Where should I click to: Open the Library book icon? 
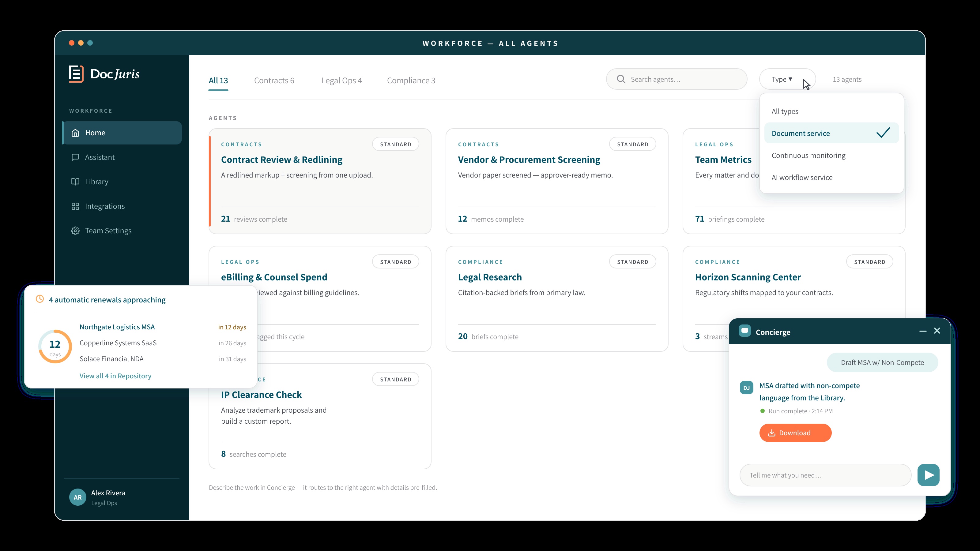[75, 182]
